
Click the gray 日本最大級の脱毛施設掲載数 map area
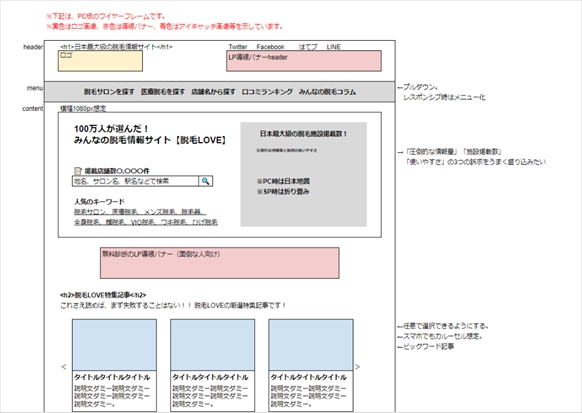[304, 174]
